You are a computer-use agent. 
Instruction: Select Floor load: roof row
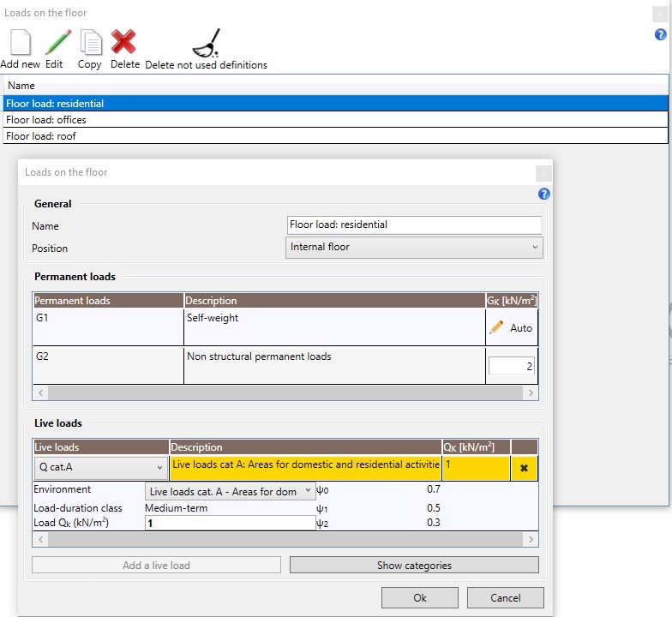click(x=336, y=135)
